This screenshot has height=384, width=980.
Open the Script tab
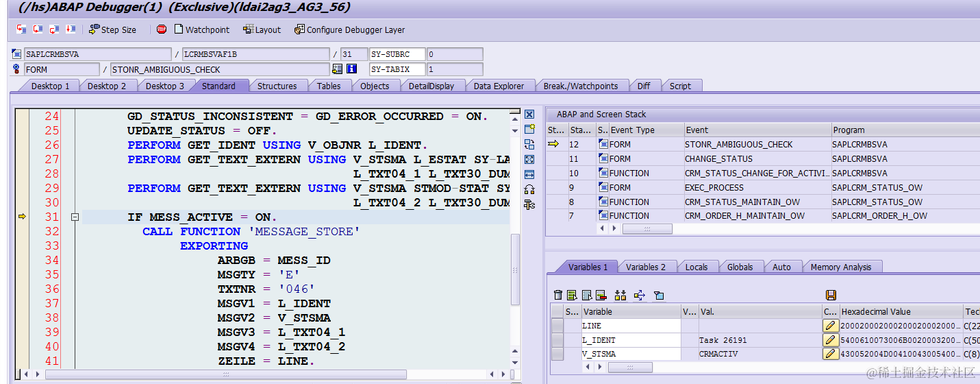pyautogui.click(x=680, y=86)
